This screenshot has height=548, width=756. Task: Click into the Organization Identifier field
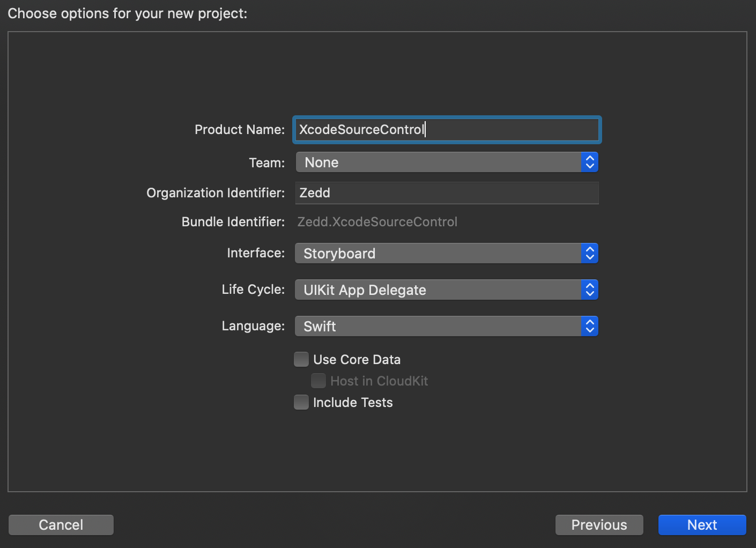coord(447,193)
